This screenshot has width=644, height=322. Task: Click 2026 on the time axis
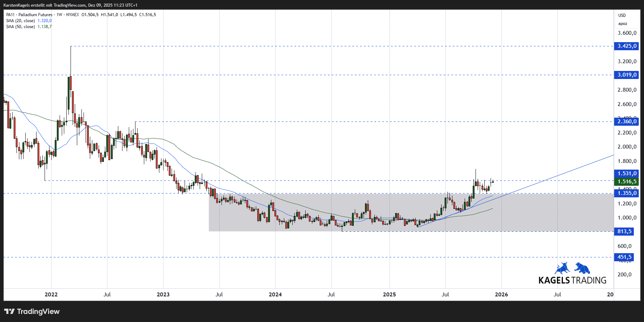(502, 295)
